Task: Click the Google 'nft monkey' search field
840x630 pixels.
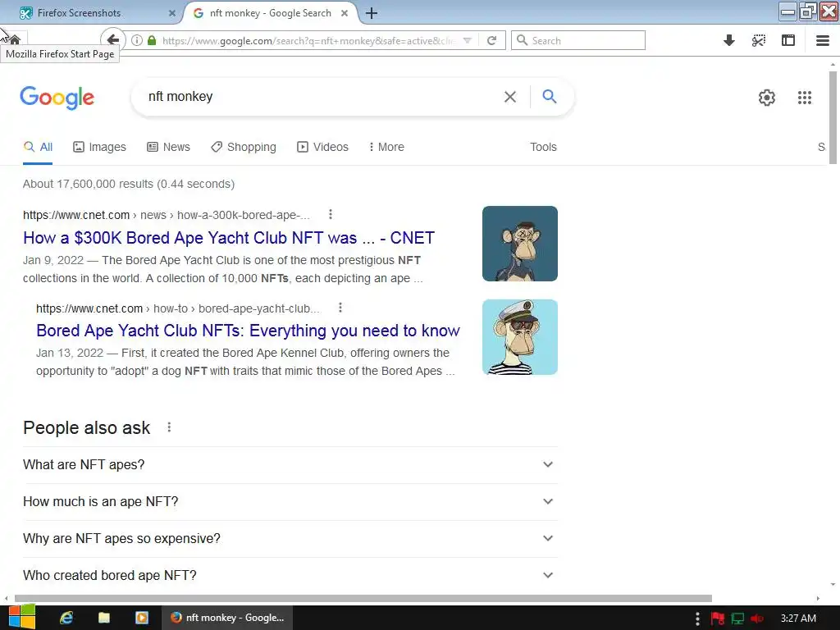Action: click(322, 97)
